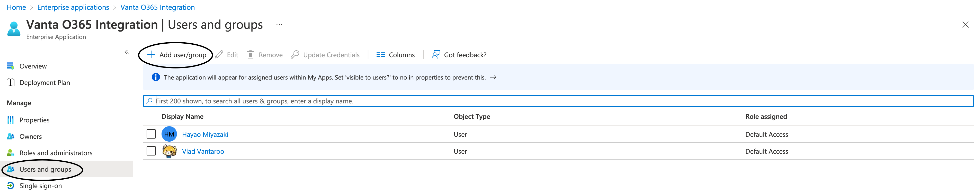The image size is (980, 195).
Task: Open Deployment Plan in the sidebar
Action: [x=45, y=82]
